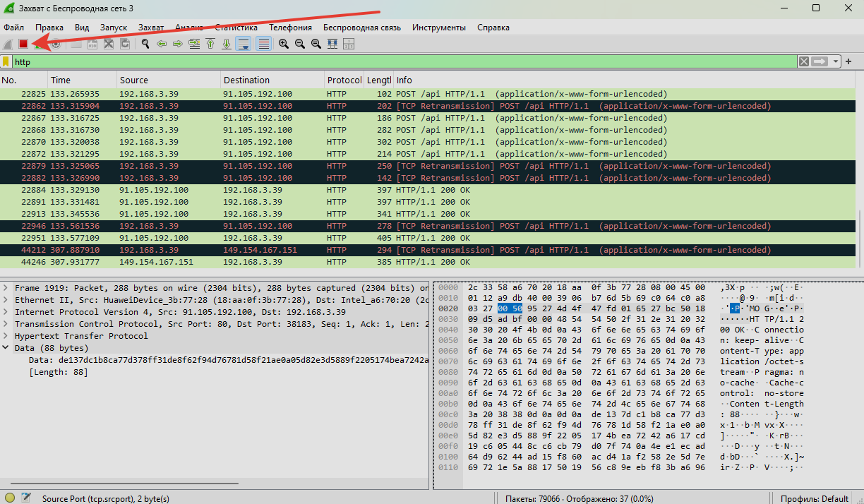This screenshot has height=504, width=864.
Task: Reset text to normal size
Action: point(316,44)
